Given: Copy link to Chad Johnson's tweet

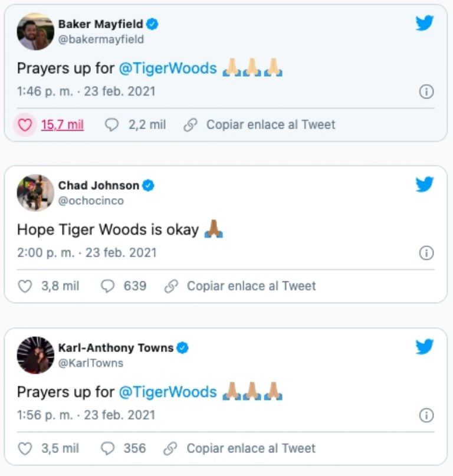Looking at the screenshot, I should tap(240, 286).
